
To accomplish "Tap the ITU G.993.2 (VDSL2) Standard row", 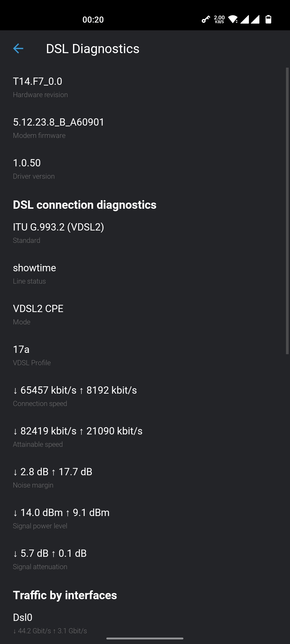I will 145,233.
